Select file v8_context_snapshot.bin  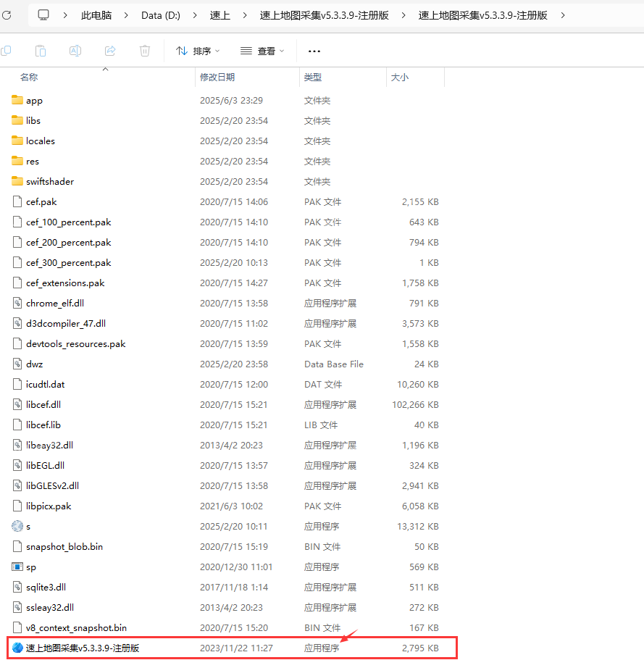pos(76,627)
